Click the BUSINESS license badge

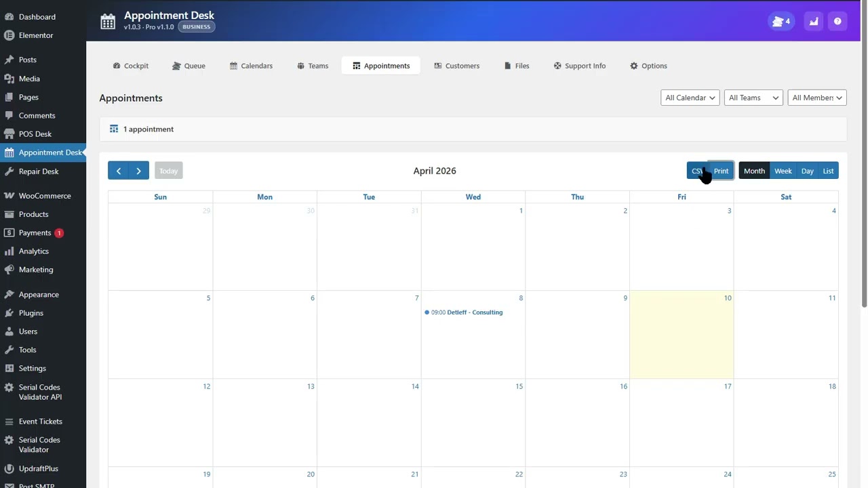pyautogui.click(x=197, y=27)
